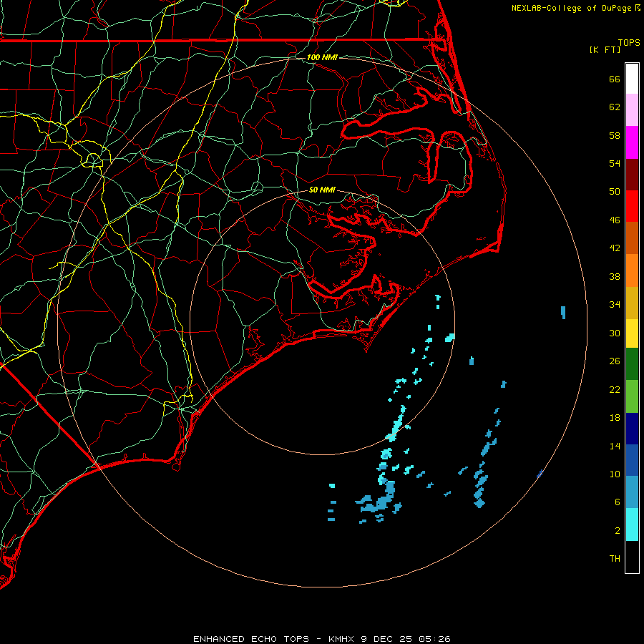Select the "22" scale label
The image size is (644, 644).
tap(615, 389)
